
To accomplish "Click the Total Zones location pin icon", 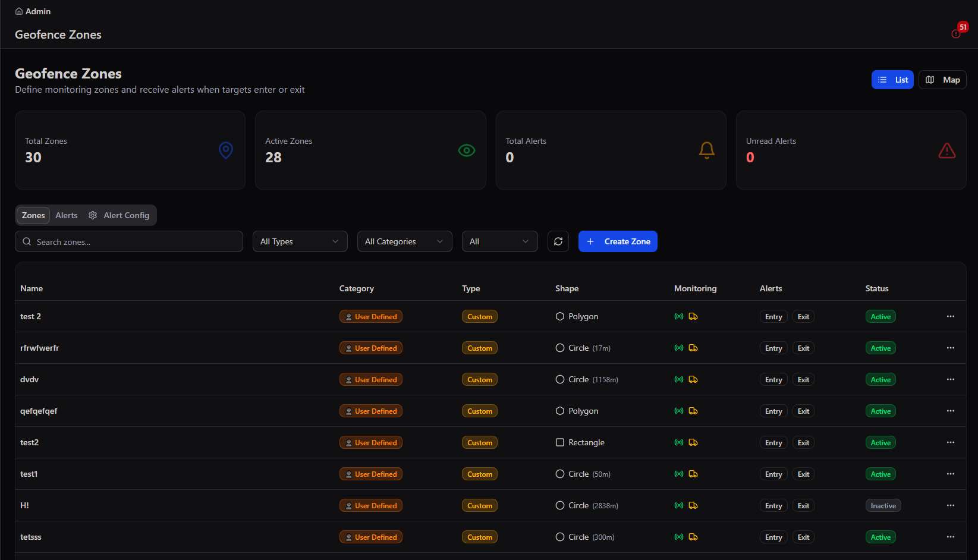I will (226, 150).
